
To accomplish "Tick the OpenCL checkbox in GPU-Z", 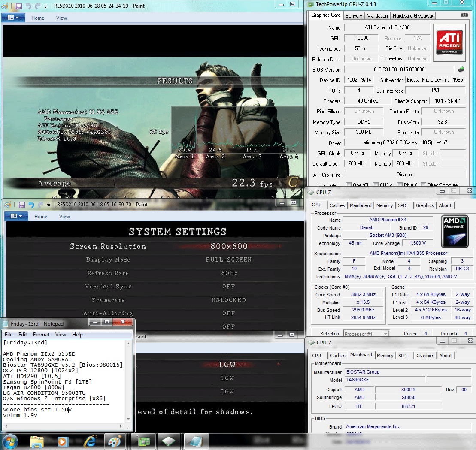I will coord(349,185).
